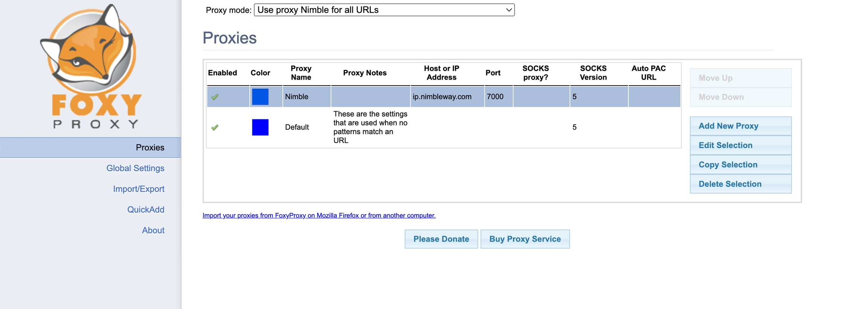This screenshot has width=868, height=309.
Task: Open the Proxy mode dropdown
Action: tap(384, 10)
